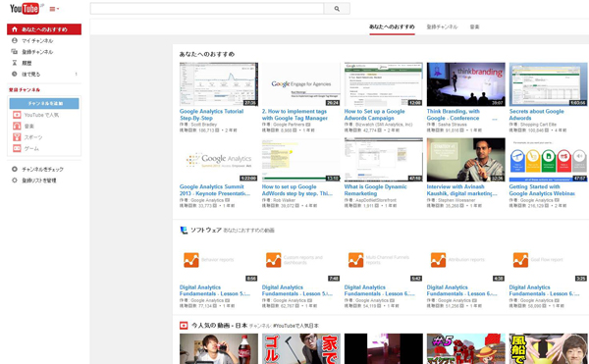
Task: Open Google Analytics Summit 2013 thumbnail
Action: pyautogui.click(x=219, y=160)
